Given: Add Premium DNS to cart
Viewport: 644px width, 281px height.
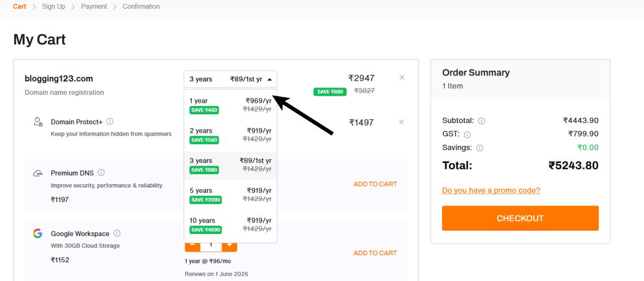Looking at the screenshot, I should pos(375,184).
